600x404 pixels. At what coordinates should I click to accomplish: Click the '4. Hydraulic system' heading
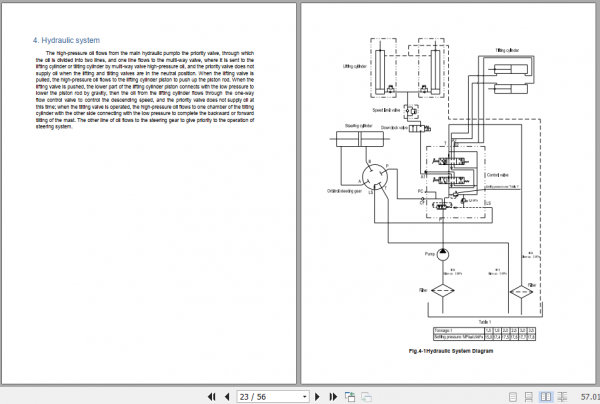click(66, 40)
